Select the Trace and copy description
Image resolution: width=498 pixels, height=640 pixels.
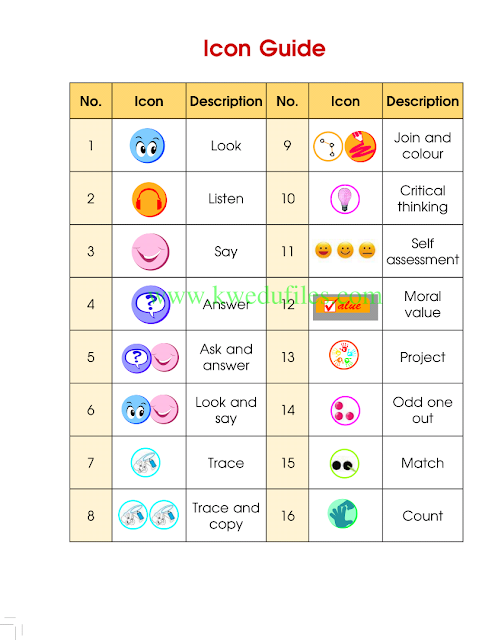[x=226, y=516]
